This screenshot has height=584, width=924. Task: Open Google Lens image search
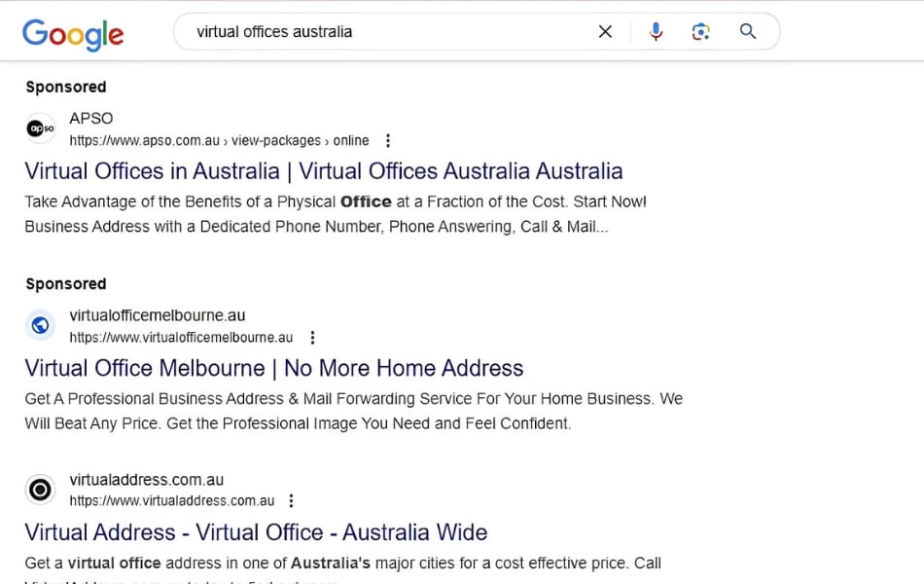click(x=700, y=32)
